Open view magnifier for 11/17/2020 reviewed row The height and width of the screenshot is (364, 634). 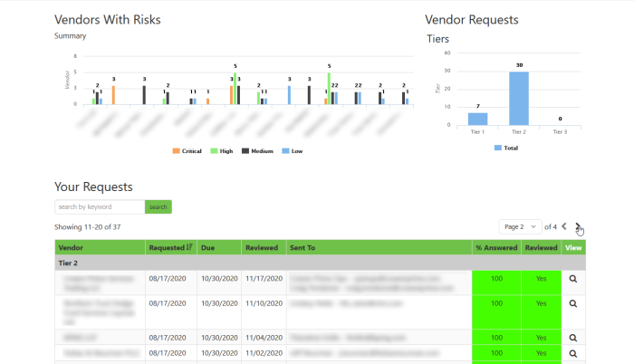[x=573, y=279]
